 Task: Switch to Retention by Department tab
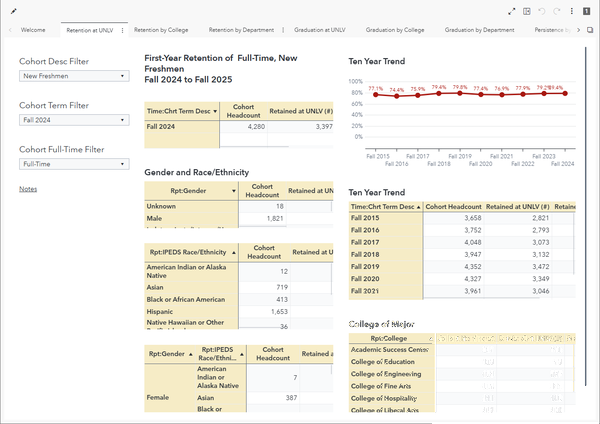[x=241, y=30]
